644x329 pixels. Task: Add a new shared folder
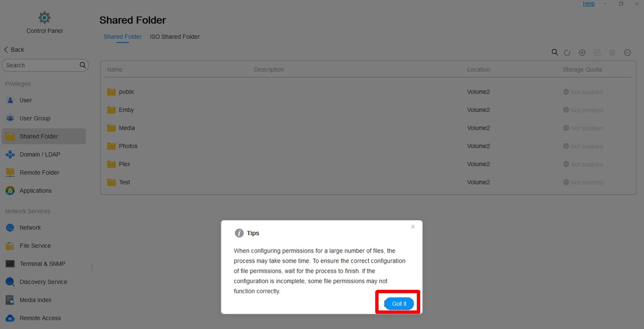point(582,52)
